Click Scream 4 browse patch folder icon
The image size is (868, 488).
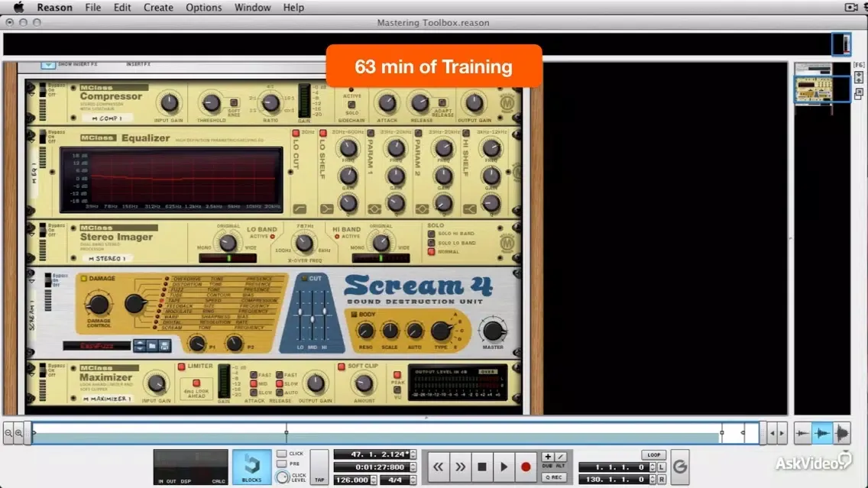point(152,347)
